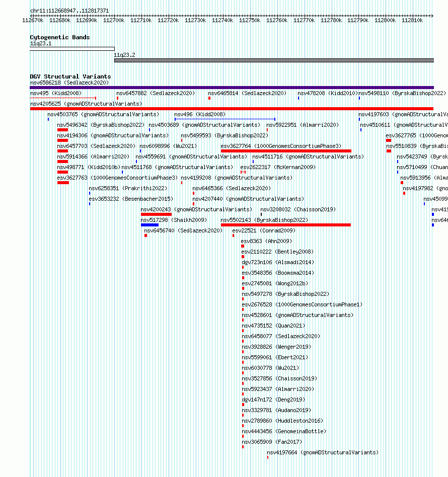Click the long red nsv4205625 variant bar

(232, 109)
